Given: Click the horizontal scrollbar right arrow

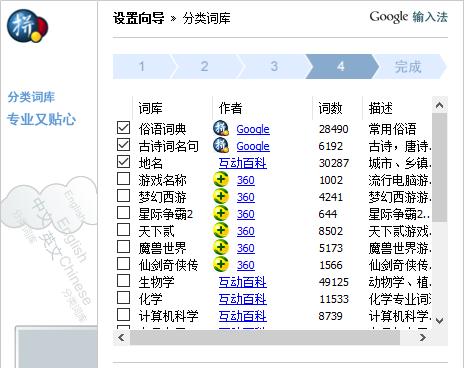Looking at the screenshot, I should point(423,337).
